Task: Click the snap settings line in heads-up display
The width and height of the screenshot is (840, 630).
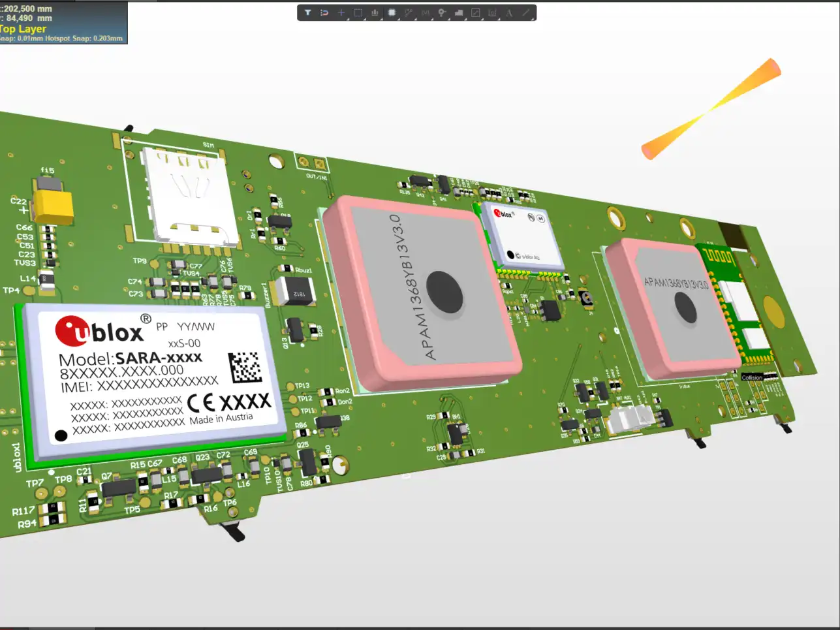Action: tap(61, 39)
